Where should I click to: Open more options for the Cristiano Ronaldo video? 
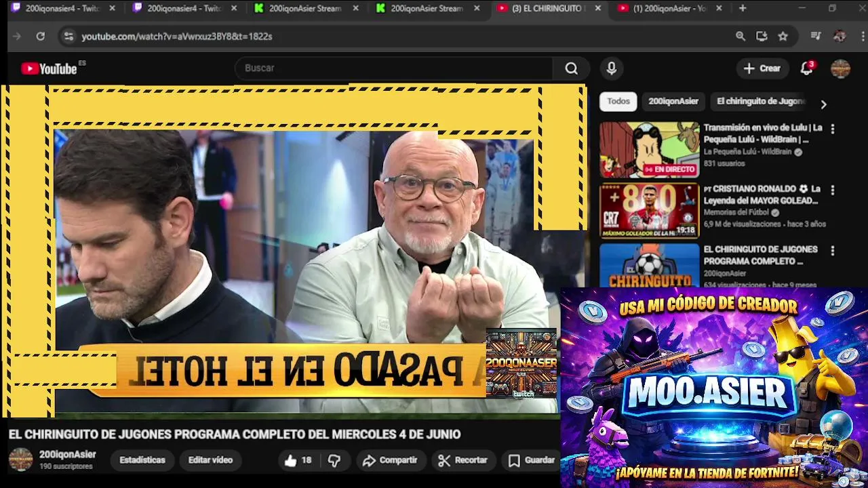pyautogui.click(x=833, y=190)
